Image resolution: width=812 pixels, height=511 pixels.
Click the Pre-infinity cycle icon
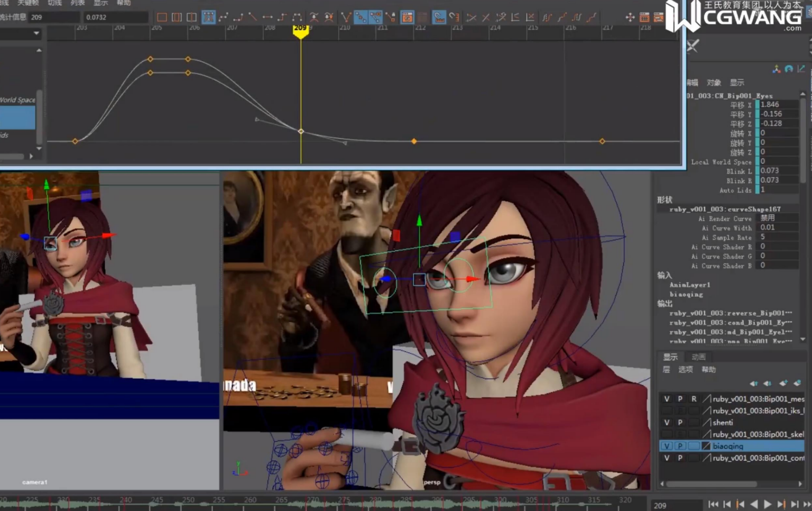pos(547,17)
